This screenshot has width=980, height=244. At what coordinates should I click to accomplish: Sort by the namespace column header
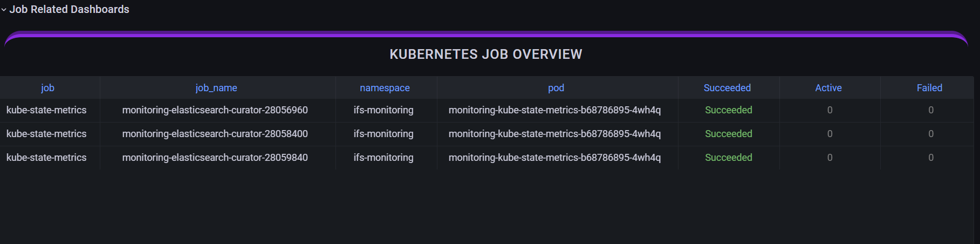(x=385, y=88)
